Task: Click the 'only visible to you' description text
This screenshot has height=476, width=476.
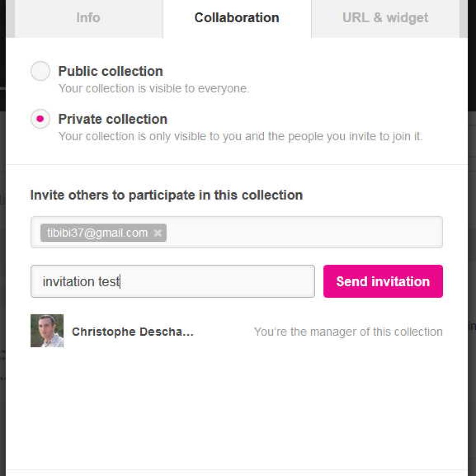Action: tap(240, 137)
